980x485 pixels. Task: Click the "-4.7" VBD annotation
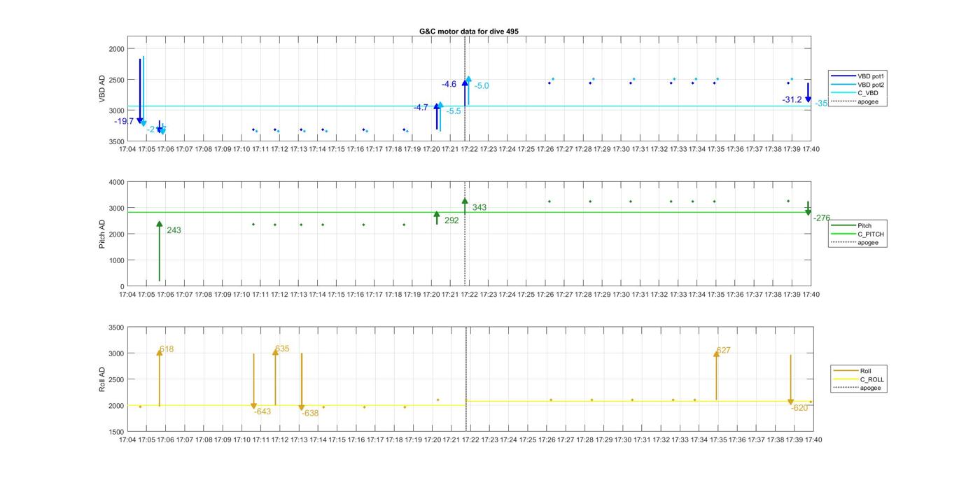pos(421,107)
